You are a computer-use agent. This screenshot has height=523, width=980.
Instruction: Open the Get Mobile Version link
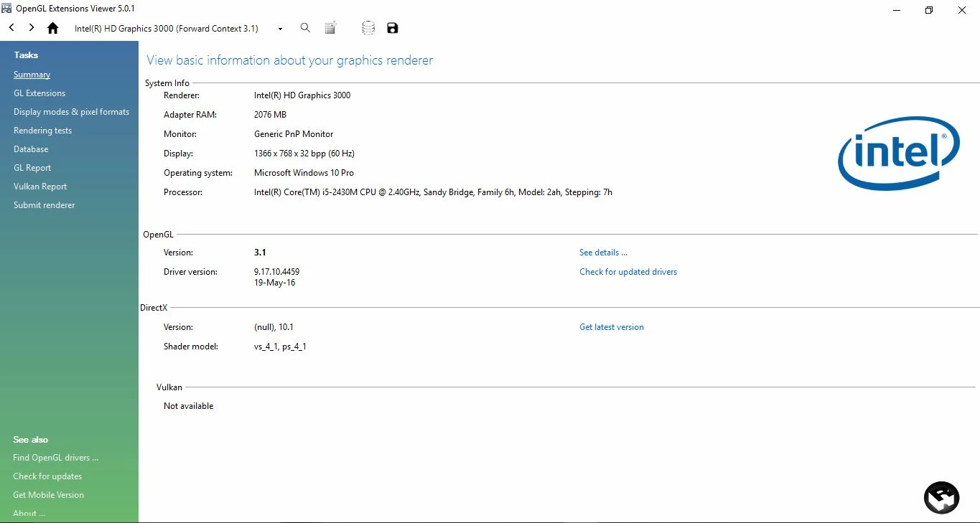click(48, 495)
